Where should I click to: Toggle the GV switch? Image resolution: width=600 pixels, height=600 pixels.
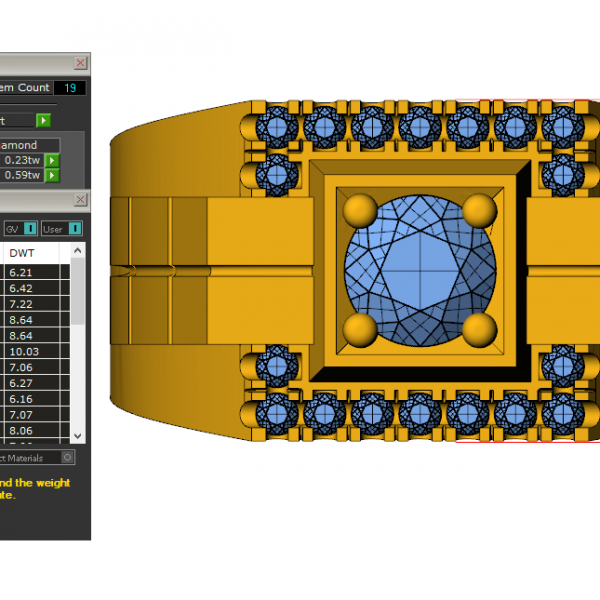tap(30, 229)
